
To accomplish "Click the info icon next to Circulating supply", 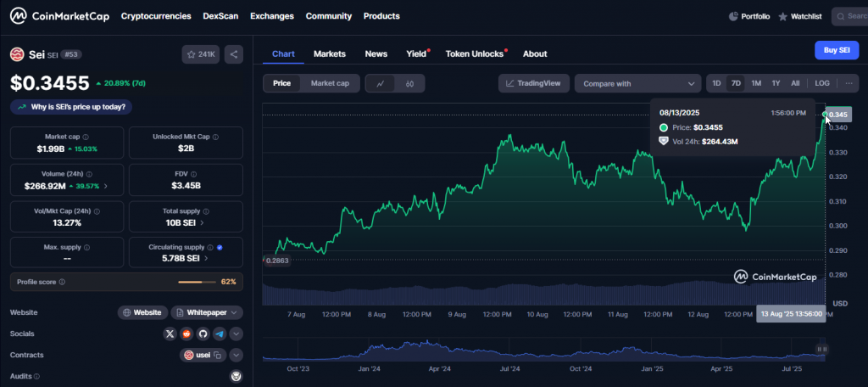I will pos(210,247).
